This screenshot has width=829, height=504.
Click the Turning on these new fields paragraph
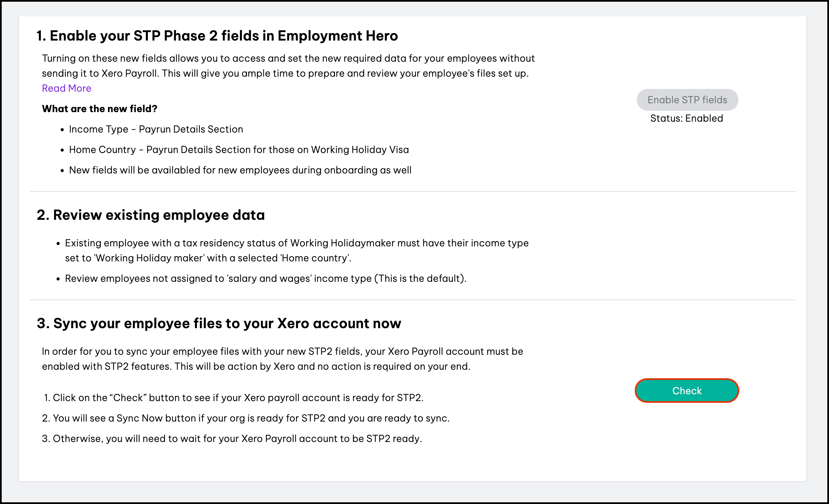[288, 58]
